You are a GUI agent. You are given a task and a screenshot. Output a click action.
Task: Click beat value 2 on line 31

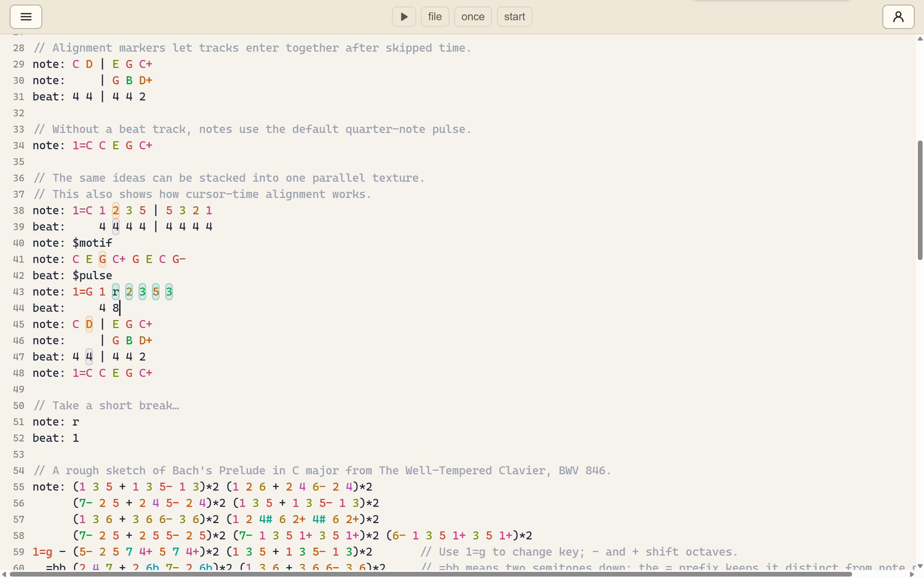[143, 97]
